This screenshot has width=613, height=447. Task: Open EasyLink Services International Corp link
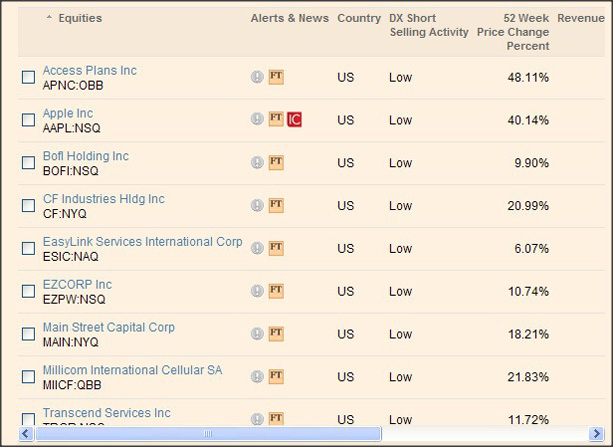tap(143, 242)
